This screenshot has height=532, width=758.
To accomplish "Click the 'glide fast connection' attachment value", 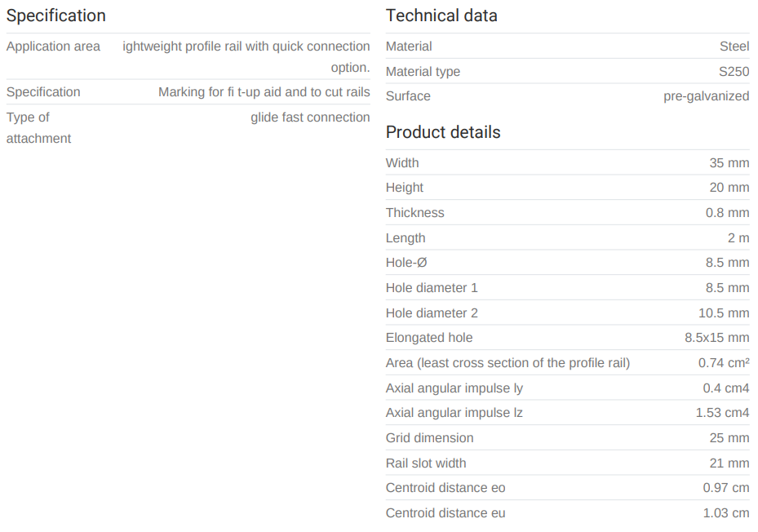I will (x=310, y=117).
